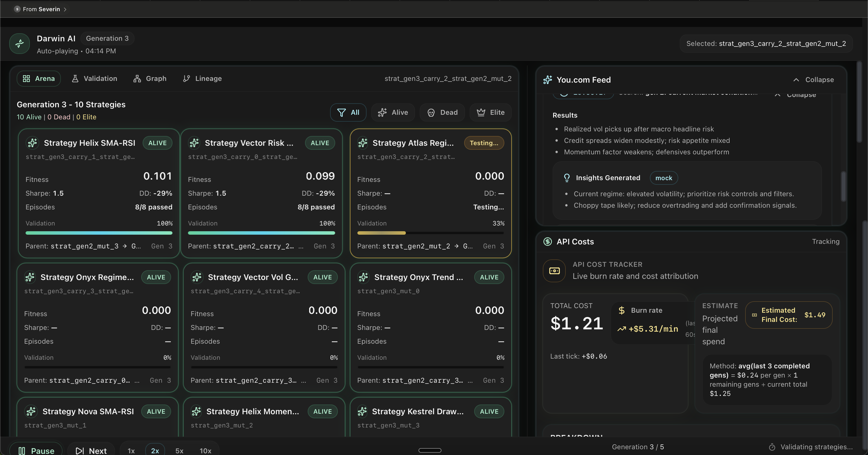Filter strategies by Alive

(393, 112)
